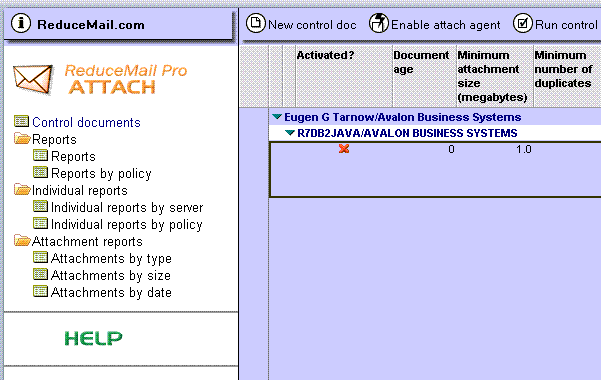Open Attachments by type view
Image resolution: width=601 pixels, height=380 pixels.
[111, 259]
